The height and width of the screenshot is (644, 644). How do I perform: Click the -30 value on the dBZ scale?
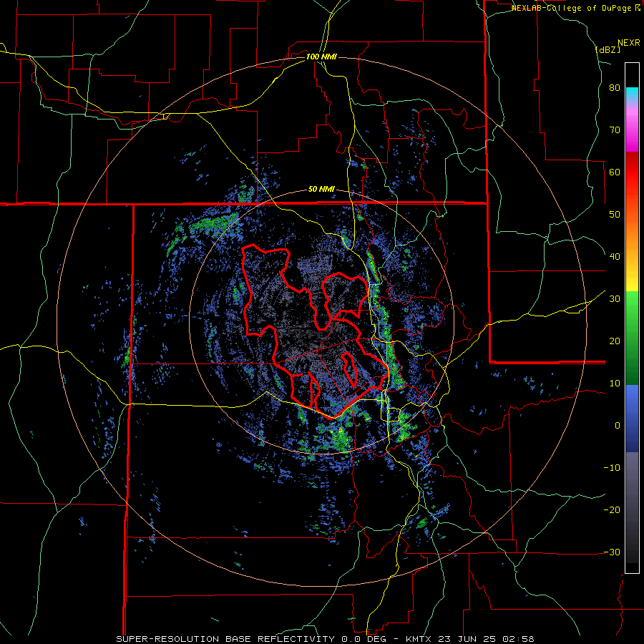coord(612,552)
